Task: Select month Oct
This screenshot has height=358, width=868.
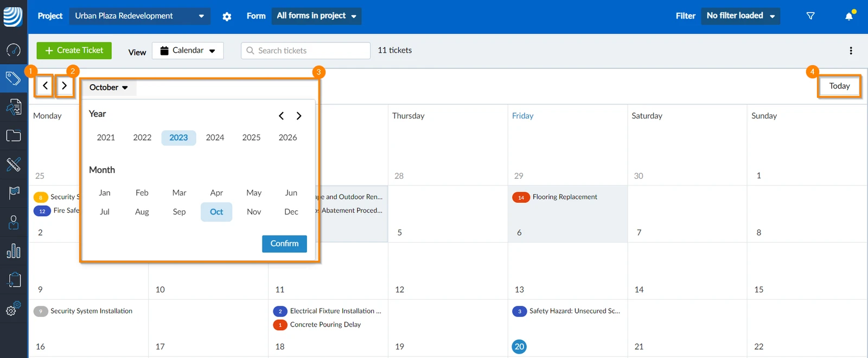Action: tap(216, 212)
